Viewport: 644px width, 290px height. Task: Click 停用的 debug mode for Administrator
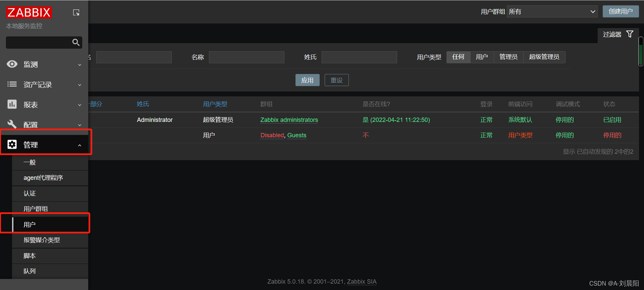pos(565,120)
